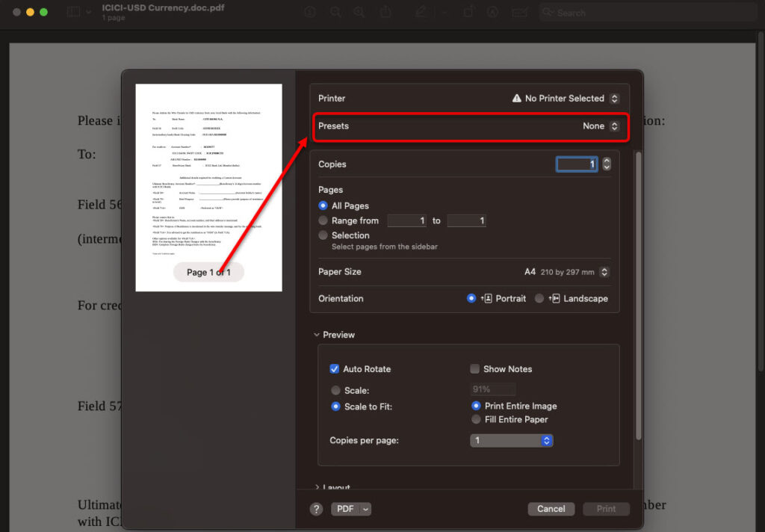Screen dimensions: 765x532
Task: Click the zoom in magnifier in Preview toolbar
Action: click(359, 12)
